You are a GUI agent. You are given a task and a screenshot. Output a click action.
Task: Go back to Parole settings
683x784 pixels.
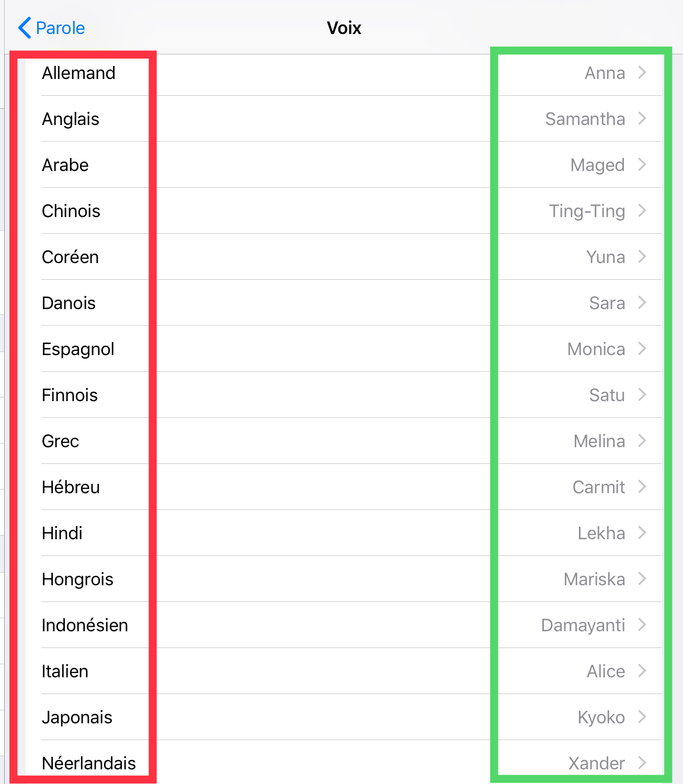point(60,28)
